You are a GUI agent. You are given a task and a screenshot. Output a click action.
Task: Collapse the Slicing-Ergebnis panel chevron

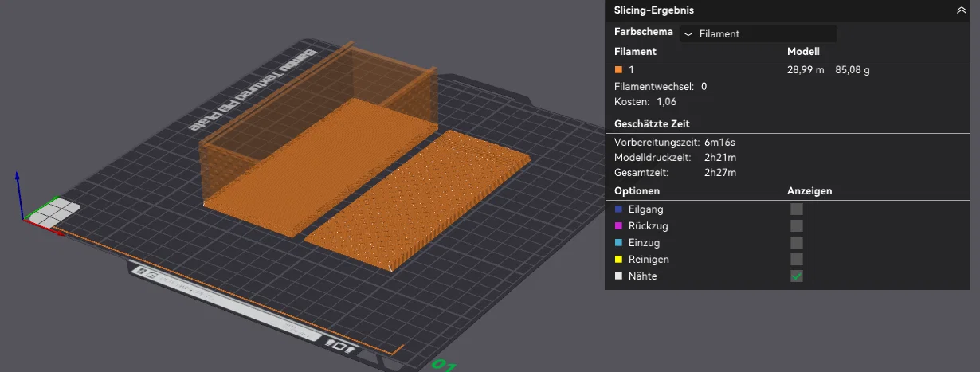960,10
